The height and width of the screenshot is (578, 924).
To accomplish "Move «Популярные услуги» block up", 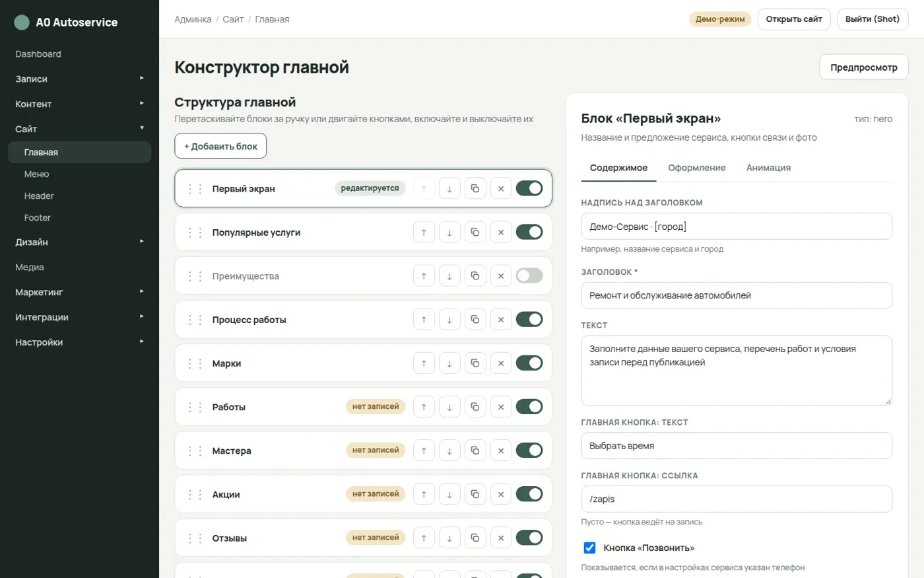I will (424, 233).
